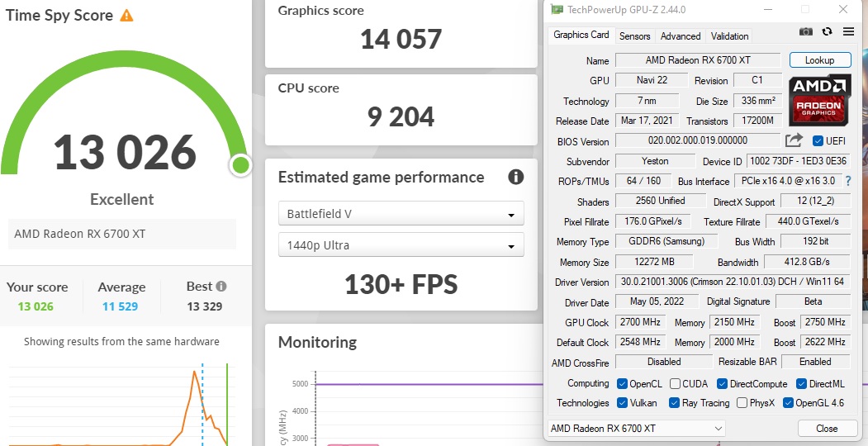
Task: Click the BIOS share/export arrow icon
Action: pyautogui.click(x=794, y=140)
